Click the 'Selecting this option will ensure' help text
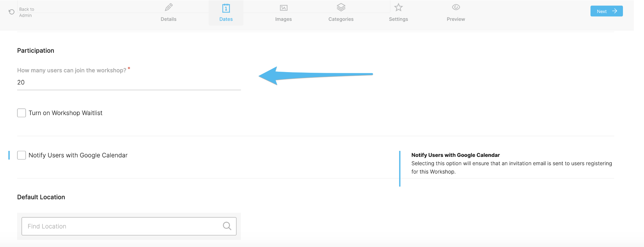 click(512, 168)
